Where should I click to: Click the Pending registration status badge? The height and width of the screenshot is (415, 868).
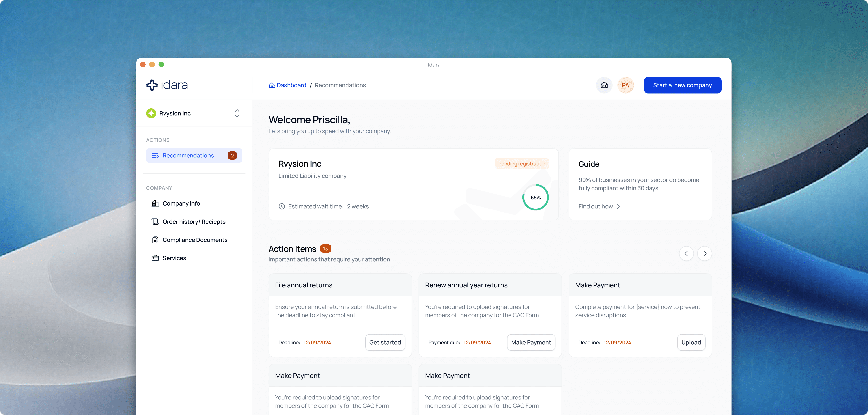tap(521, 163)
